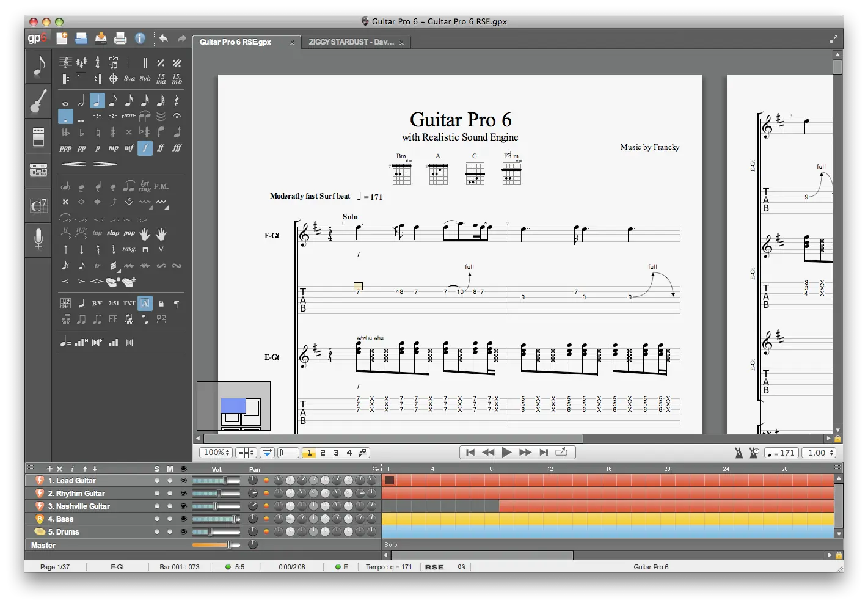
Task: Click the Print icon
Action: coord(120,38)
